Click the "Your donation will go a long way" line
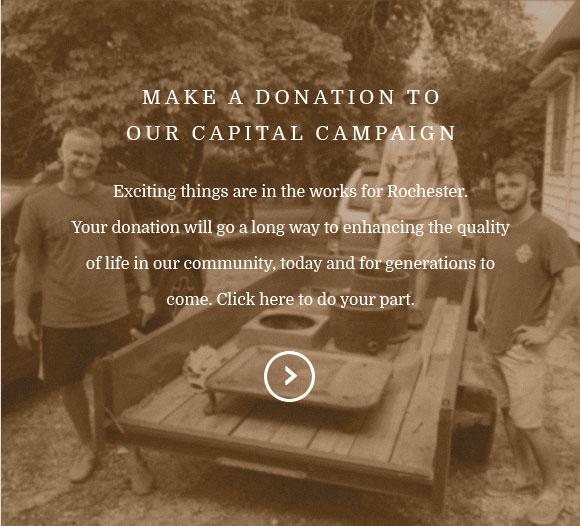The height and width of the screenshot is (526, 580). point(290,227)
